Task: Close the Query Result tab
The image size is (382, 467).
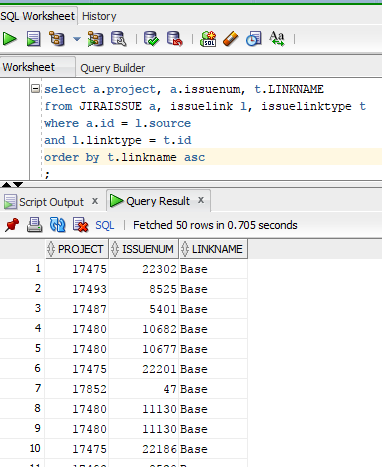Action: (x=201, y=200)
